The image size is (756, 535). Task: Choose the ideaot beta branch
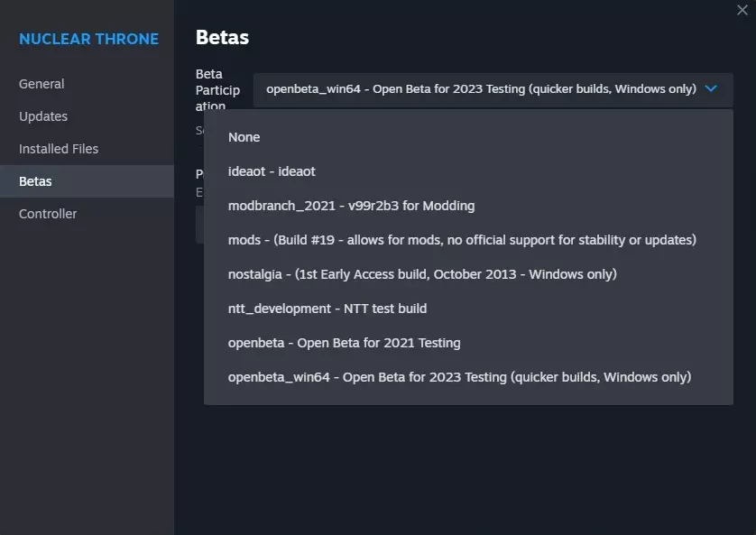(272, 171)
